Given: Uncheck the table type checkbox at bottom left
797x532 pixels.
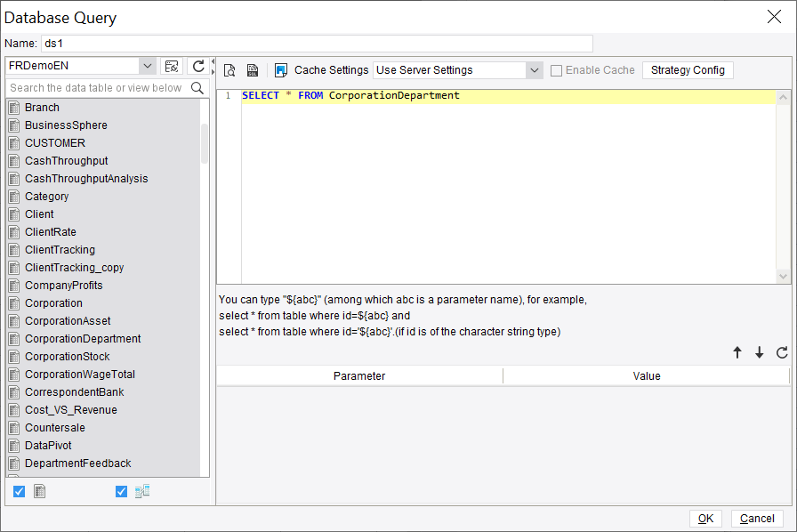Looking at the screenshot, I should pos(19,490).
